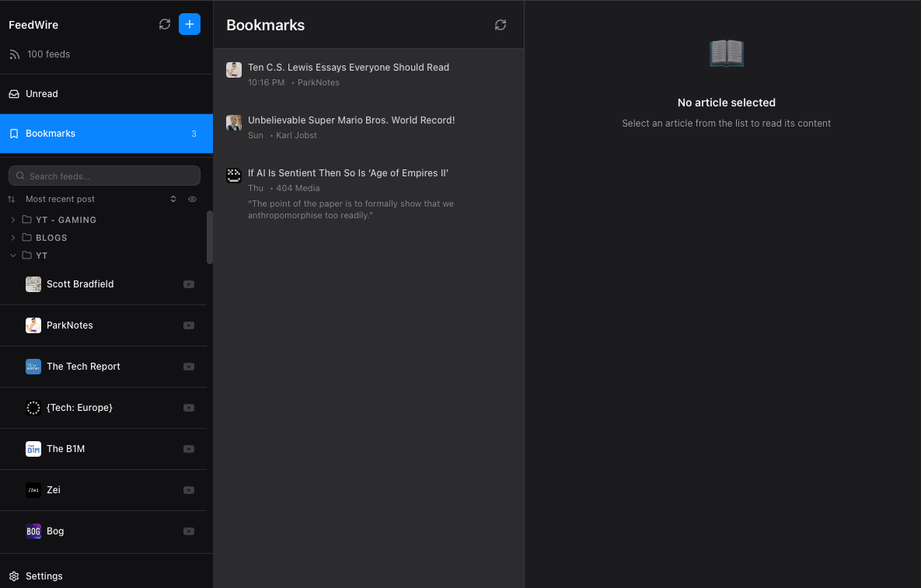This screenshot has width=921, height=588.
Task: Click YouTube icon on Bog row
Action: point(189,531)
